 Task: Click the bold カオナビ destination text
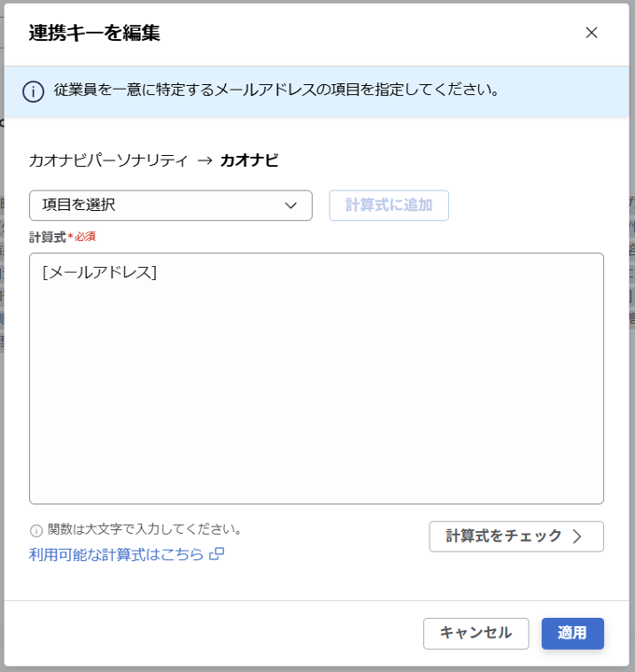point(249,161)
